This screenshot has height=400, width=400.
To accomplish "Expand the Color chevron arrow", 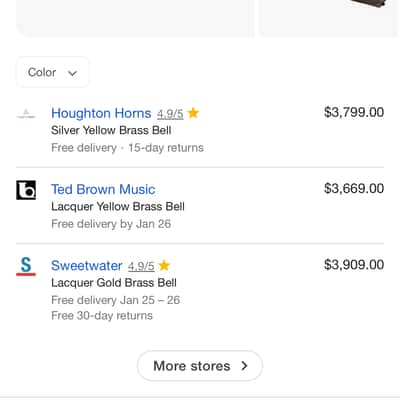I will pos(72,73).
